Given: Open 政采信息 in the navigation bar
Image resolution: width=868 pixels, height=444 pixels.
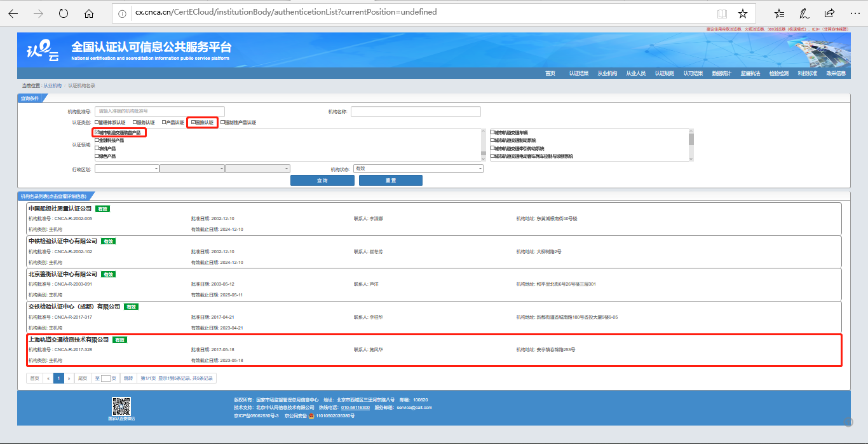Looking at the screenshot, I should [x=836, y=73].
